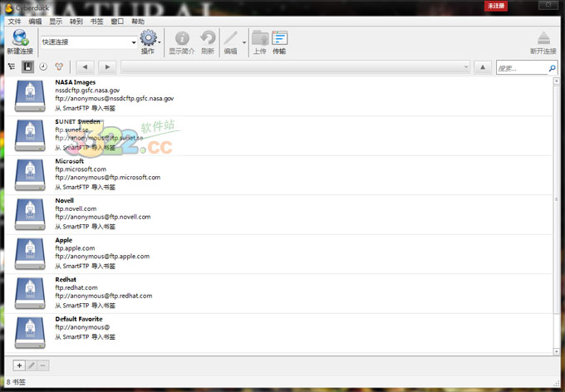Go to parent folder with up arrow
This screenshot has height=392, width=565.
pyautogui.click(x=483, y=67)
